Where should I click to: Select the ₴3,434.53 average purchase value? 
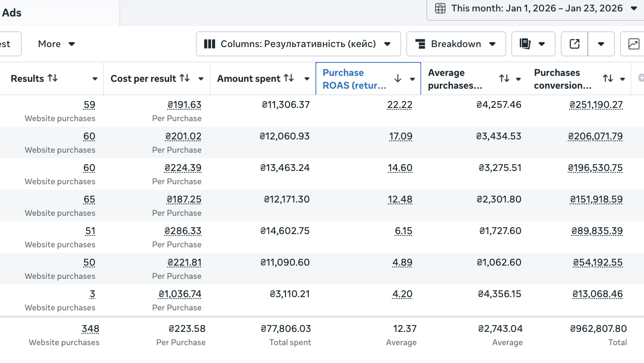click(x=499, y=136)
